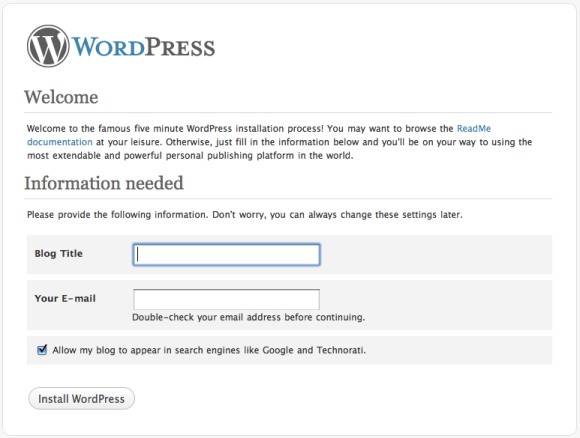Select the Welcome heading text

[61, 97]
